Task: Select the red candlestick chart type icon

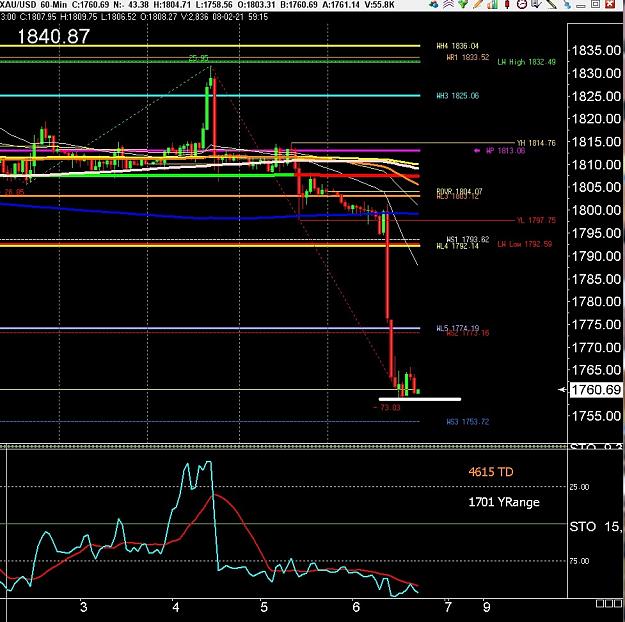Action: tap(507, 4)
